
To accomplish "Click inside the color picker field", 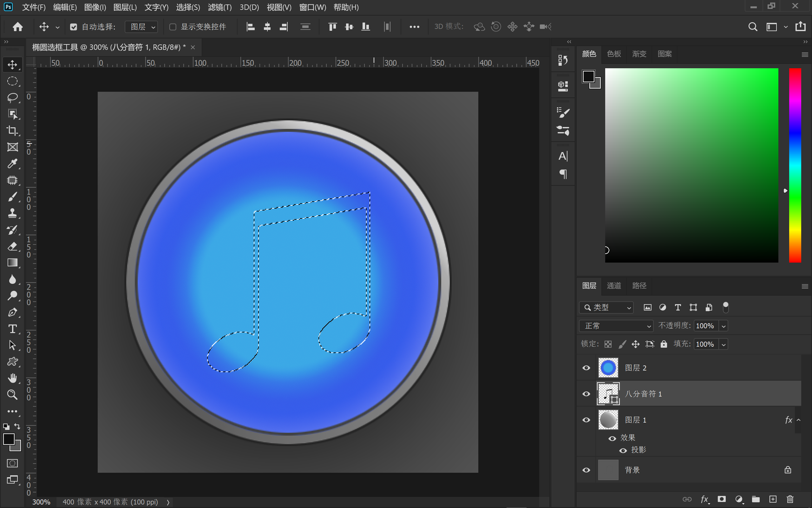I will tap(691, 165).
